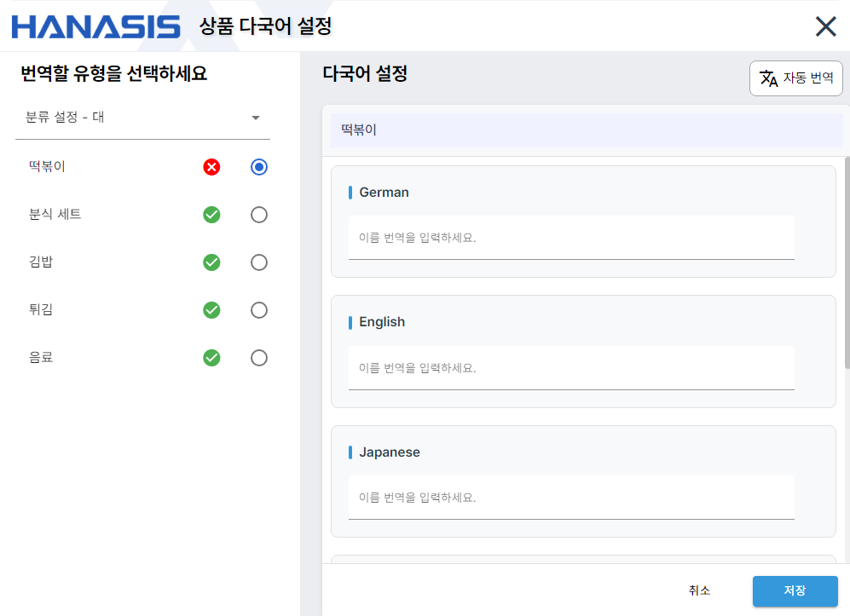This screenshot has width=850, height=616.
Task: Click the 저장 save button
Action: click(x=795, y=590)
